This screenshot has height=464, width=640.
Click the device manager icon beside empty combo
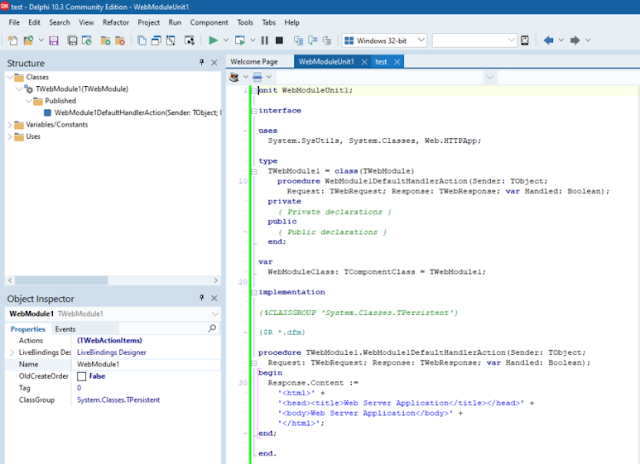[524, 40]
